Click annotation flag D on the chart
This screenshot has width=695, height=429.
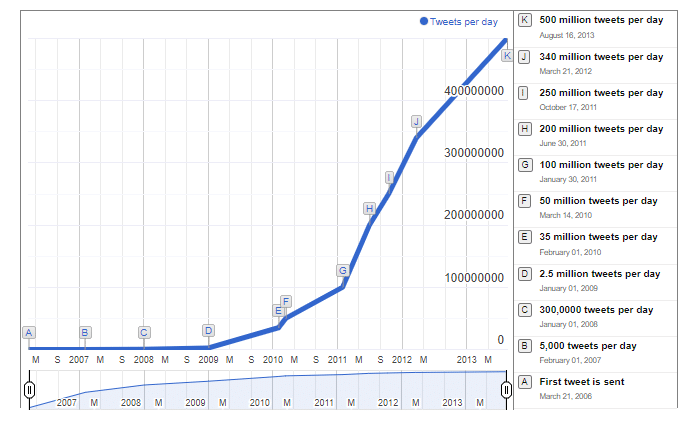click(208, 331)
